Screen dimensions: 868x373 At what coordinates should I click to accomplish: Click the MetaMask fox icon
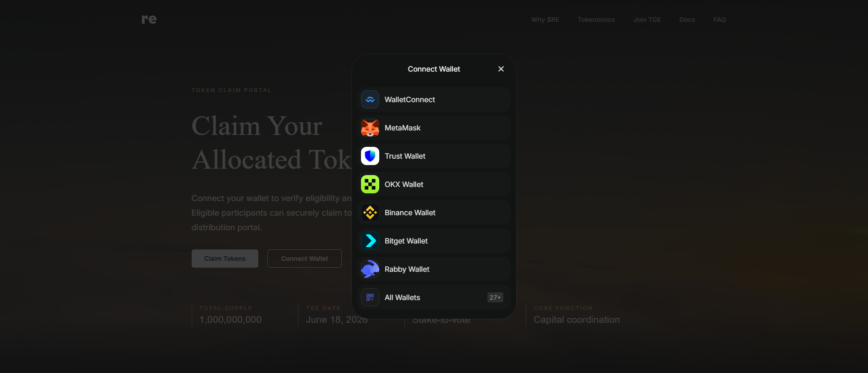370,128
